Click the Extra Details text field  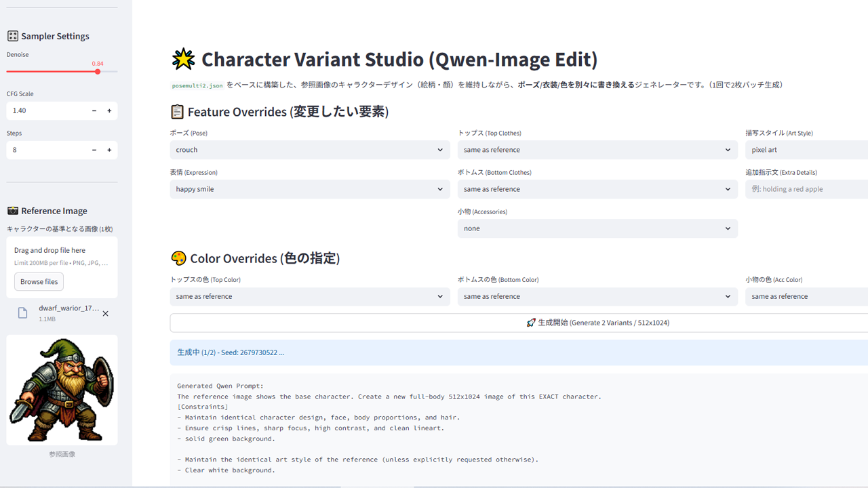(x=807, y=189)
